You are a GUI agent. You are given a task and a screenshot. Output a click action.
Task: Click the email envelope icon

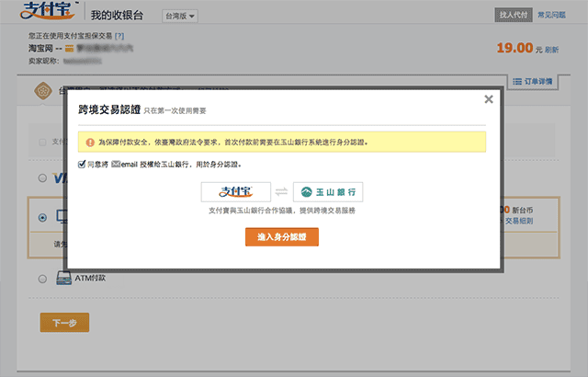(x=116, y=164)
